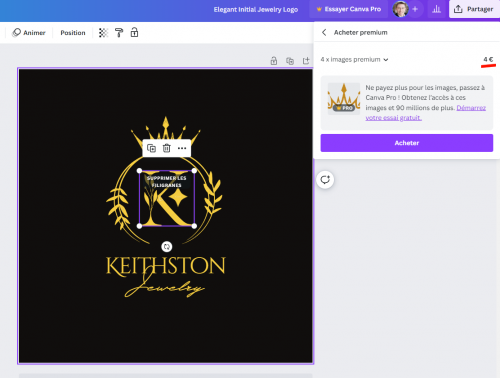The height and width of the screenshot is (378, 500).
Task: Click the Partager share button
Action: [474, 9]
